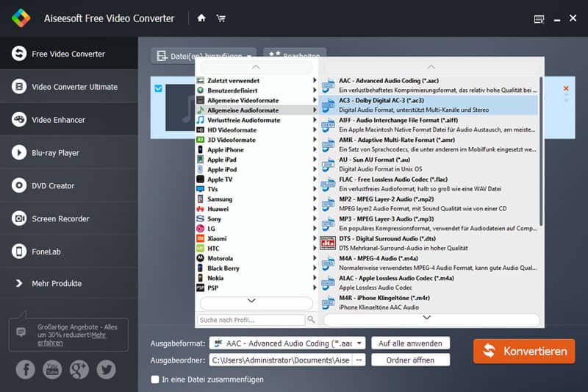Open Google Plus social icon

[79, 369]
